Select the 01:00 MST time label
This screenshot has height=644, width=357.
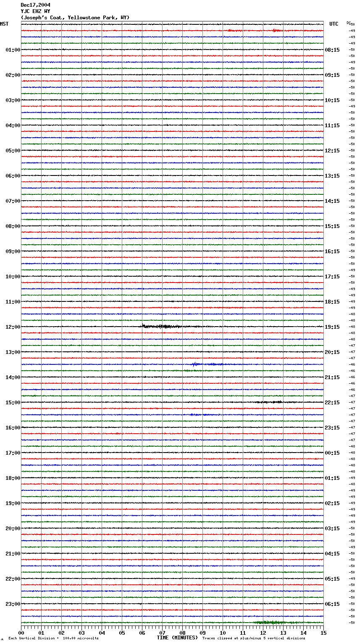coord(13,50)
